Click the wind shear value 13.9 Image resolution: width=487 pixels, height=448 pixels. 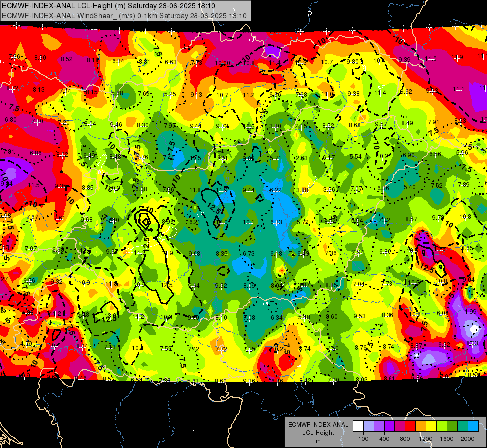(x=110, y=315)
